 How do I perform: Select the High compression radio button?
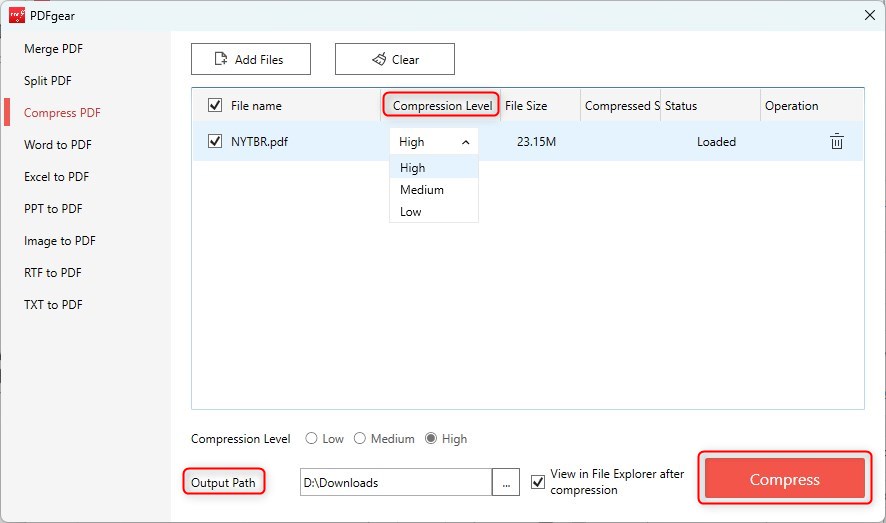431,439
